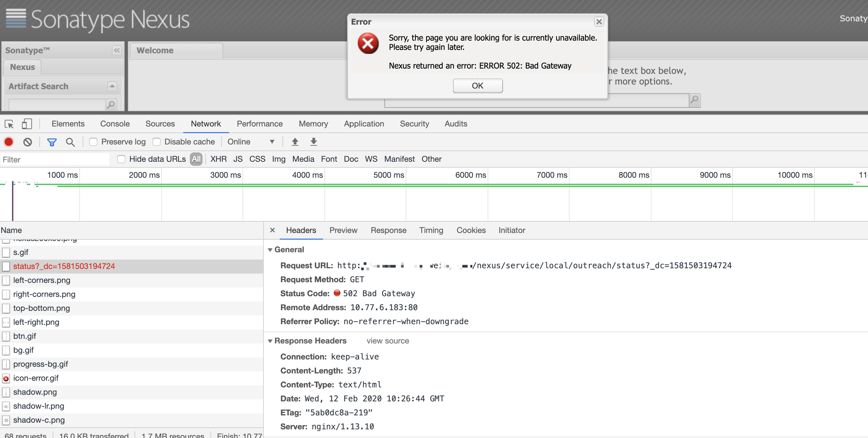Open the Audits tab
868x438 pixels.
click(x=456, y=123)
